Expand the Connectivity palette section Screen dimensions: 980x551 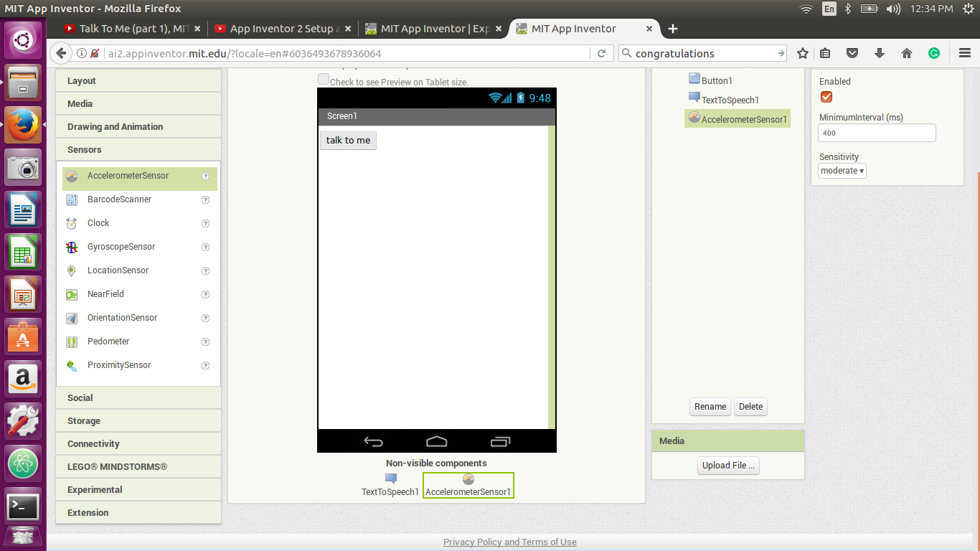(138, 444)
